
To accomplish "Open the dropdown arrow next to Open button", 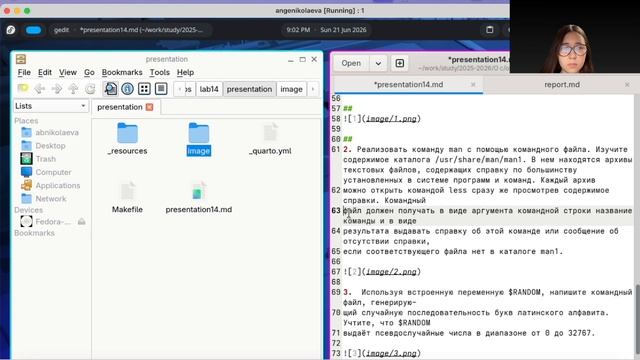I will (x=378, y=63).
